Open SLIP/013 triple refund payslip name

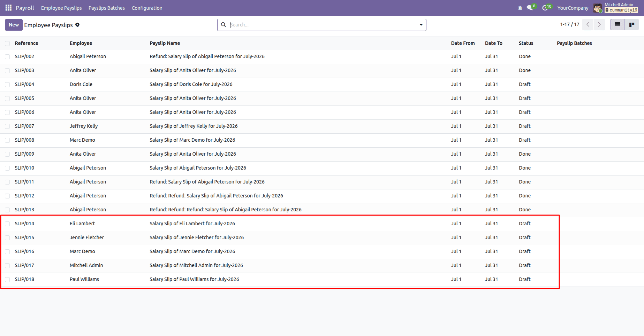226,210
